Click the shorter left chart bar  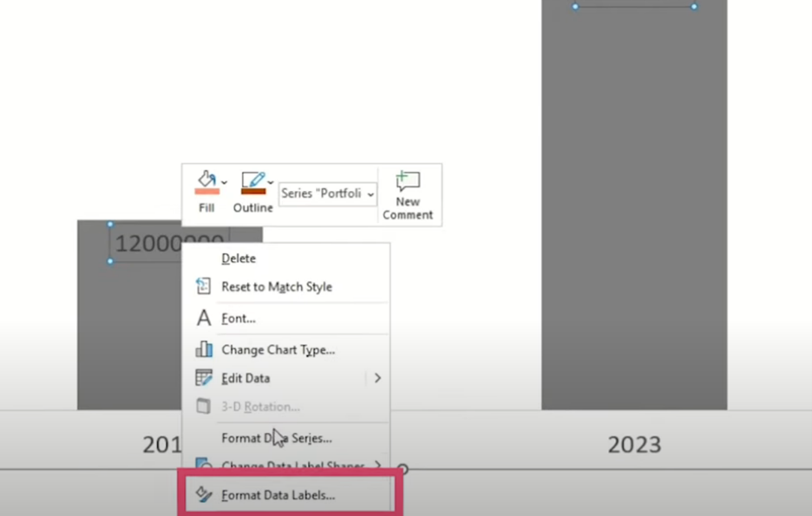pyautogui.click(x=130, y=347)
